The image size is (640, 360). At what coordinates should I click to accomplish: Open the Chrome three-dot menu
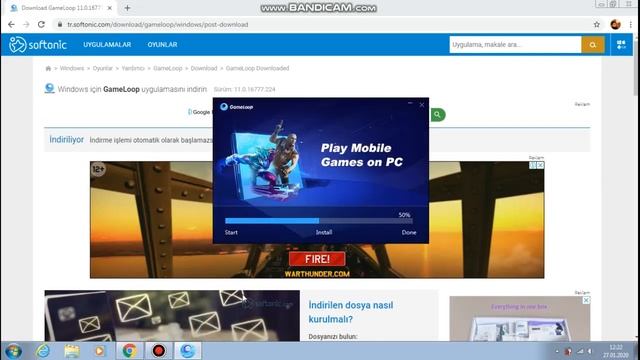click(631, 24)
